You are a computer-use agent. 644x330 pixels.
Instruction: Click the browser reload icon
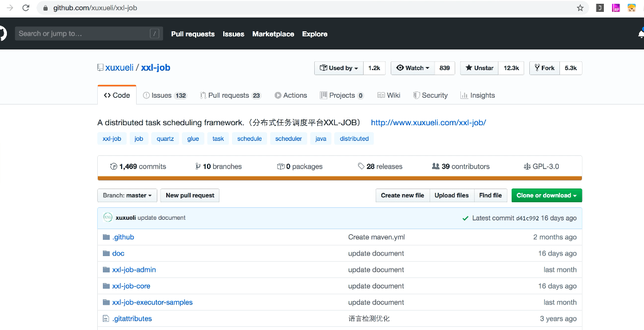coord(26,8)
